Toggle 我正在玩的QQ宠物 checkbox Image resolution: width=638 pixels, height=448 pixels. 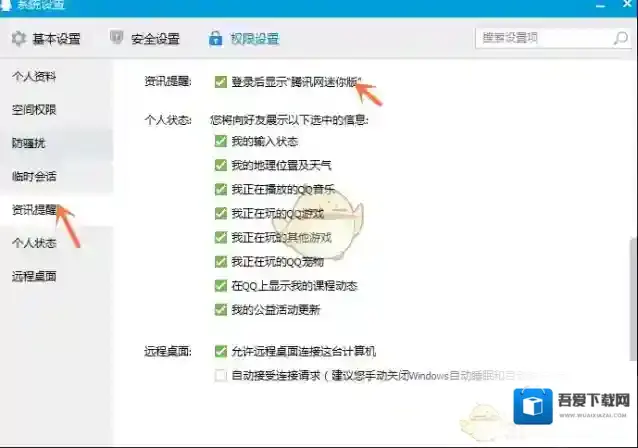point(221,262)
